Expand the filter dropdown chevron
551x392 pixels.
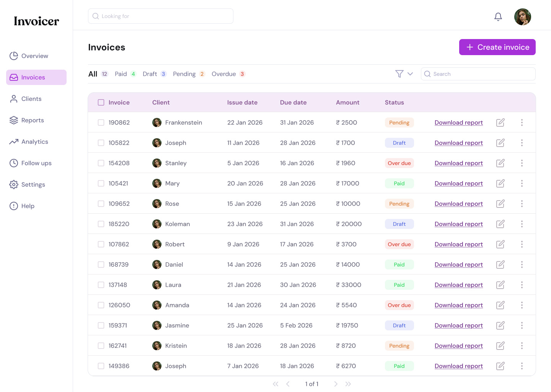click(410, 74)
